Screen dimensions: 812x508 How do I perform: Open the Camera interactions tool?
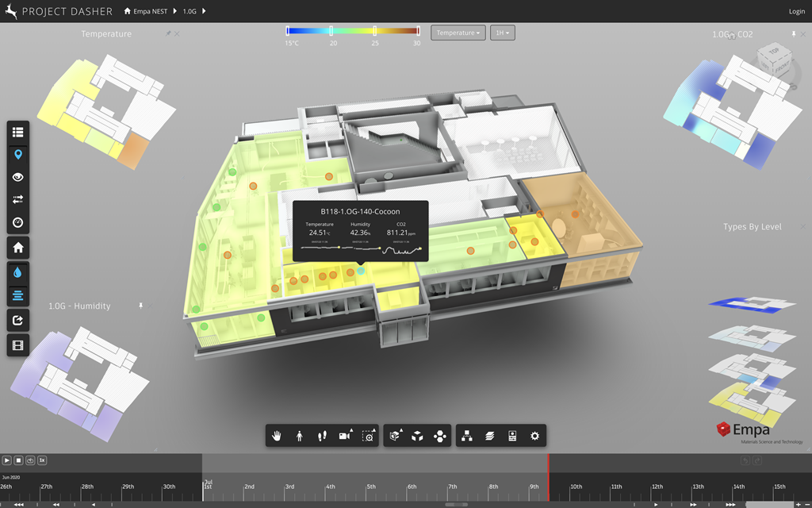(x=345, y=436)
